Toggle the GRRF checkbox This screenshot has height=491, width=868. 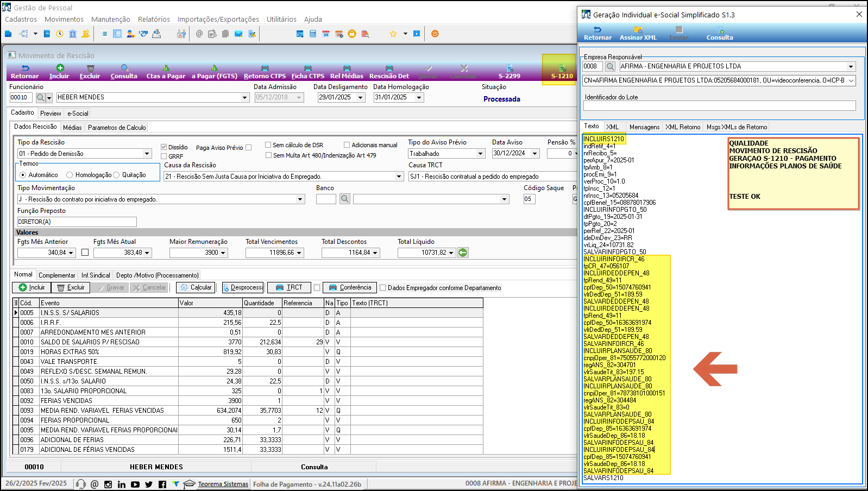click(x=163, y=156)
